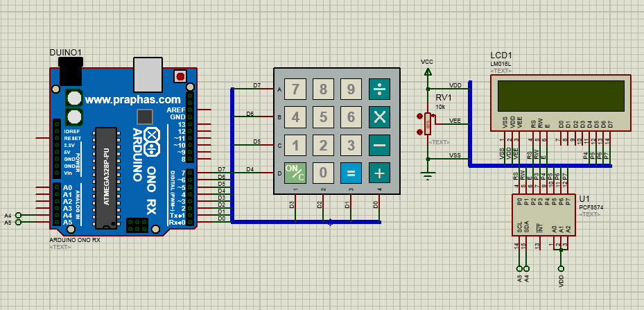
Task: Click the LCD1 component label
Action: 501,55
